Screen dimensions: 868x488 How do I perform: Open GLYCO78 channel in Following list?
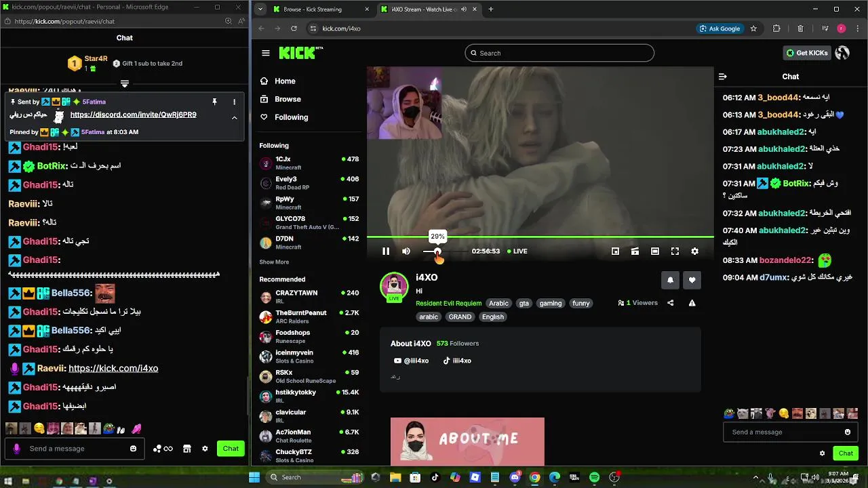[x=309, y=223]
